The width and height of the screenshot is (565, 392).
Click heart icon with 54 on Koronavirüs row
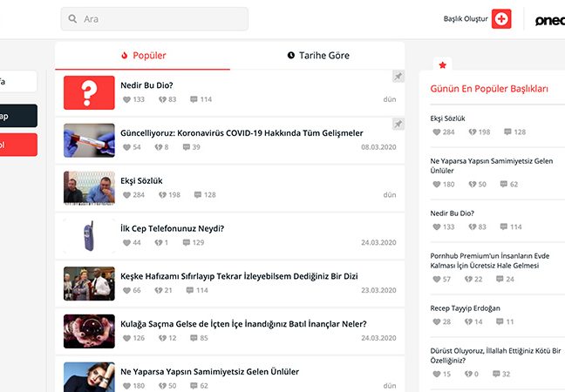click(126, 147)
